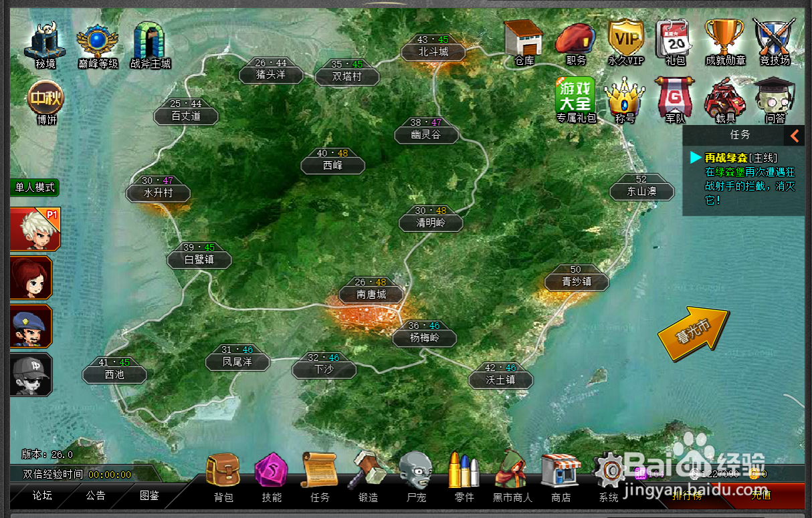Screen dimensions: 812x518
Task: Enter the 沃土镇 map location
Action: coord(501,376)
